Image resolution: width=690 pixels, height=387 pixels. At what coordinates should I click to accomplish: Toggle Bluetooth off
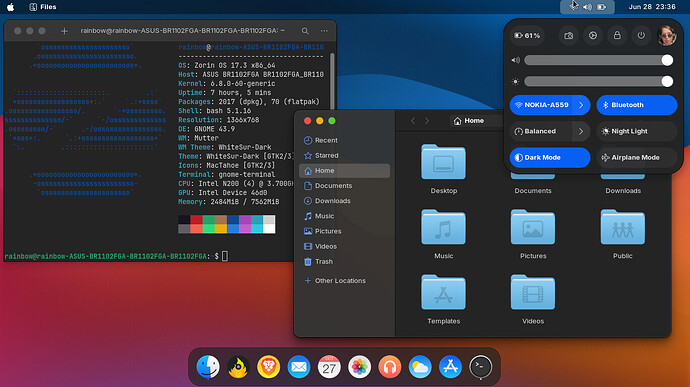[x=636, y=105]
